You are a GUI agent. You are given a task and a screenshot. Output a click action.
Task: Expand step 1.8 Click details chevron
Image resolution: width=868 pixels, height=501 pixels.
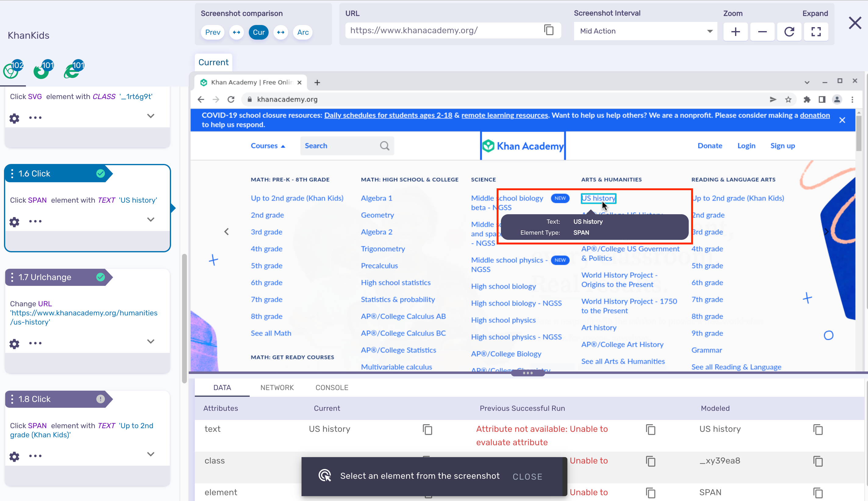point(151,454)
